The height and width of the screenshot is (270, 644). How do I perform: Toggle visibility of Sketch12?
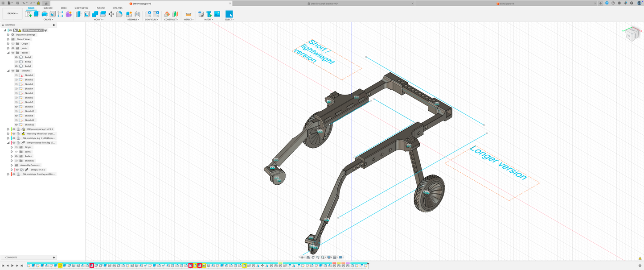click(x=16, y=125)
